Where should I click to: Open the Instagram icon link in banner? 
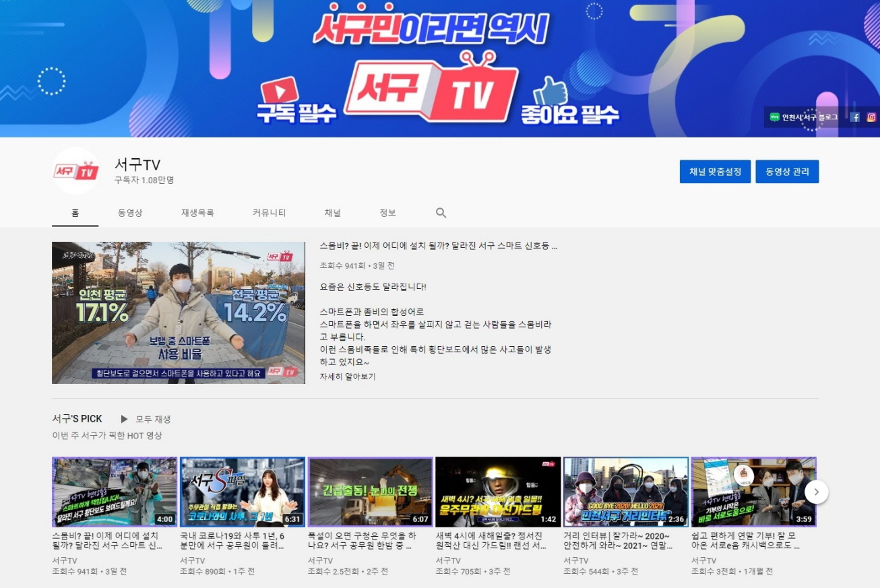(x=871, y=117)
